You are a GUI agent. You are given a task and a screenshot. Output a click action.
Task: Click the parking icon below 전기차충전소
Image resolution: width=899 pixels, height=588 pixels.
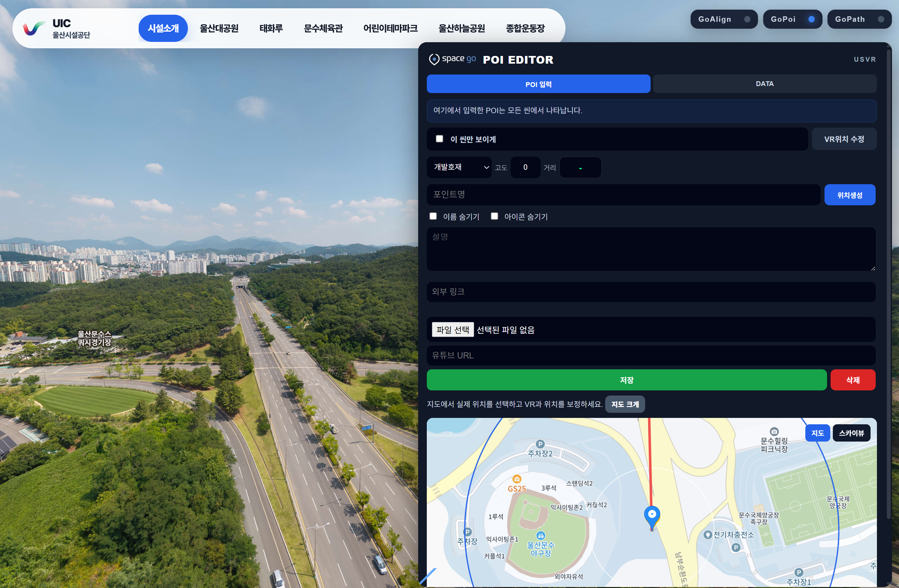(x=735, y=547)
